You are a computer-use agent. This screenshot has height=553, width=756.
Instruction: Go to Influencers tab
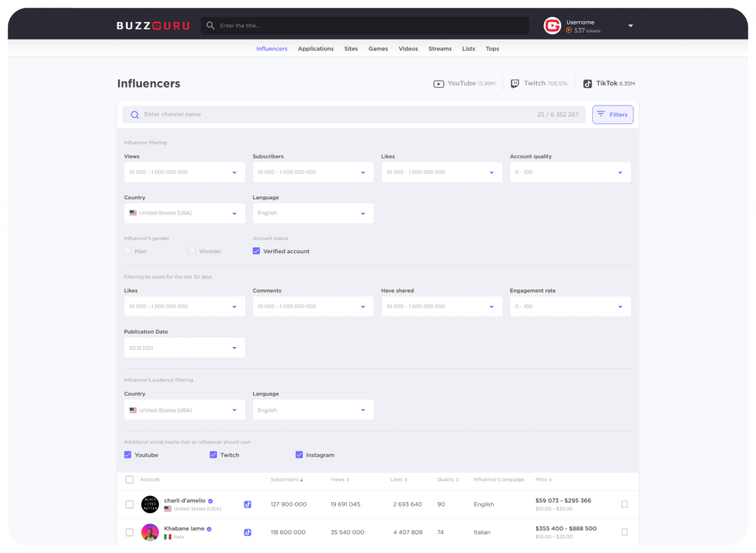[272, 49]
